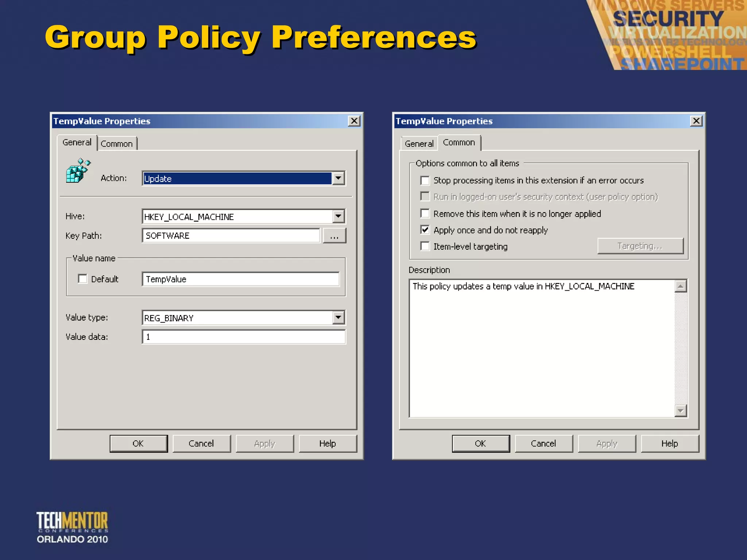The image size is (747, 560).
Task: Open Help from the left dialog
Action: click(328, 444)
